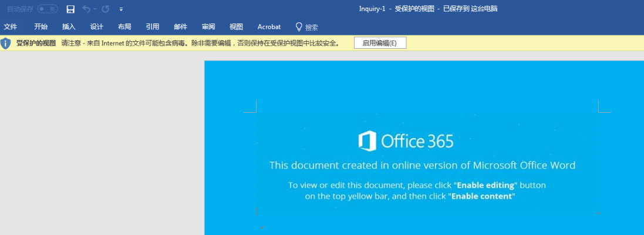Go to the 布局 (Layout) tab
This screenshot has width=644, height=235.
pyautogui.click(x=124, y=27)
